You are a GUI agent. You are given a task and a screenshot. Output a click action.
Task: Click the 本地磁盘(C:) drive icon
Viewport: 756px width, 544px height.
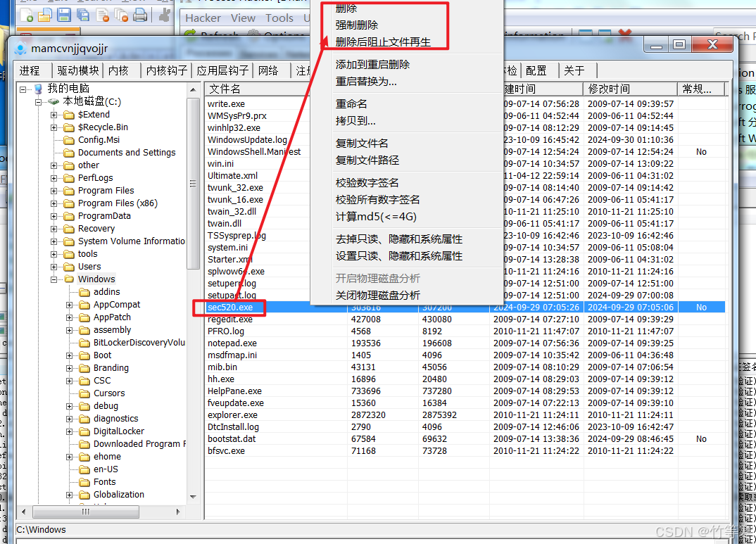[x=54, y=101]
